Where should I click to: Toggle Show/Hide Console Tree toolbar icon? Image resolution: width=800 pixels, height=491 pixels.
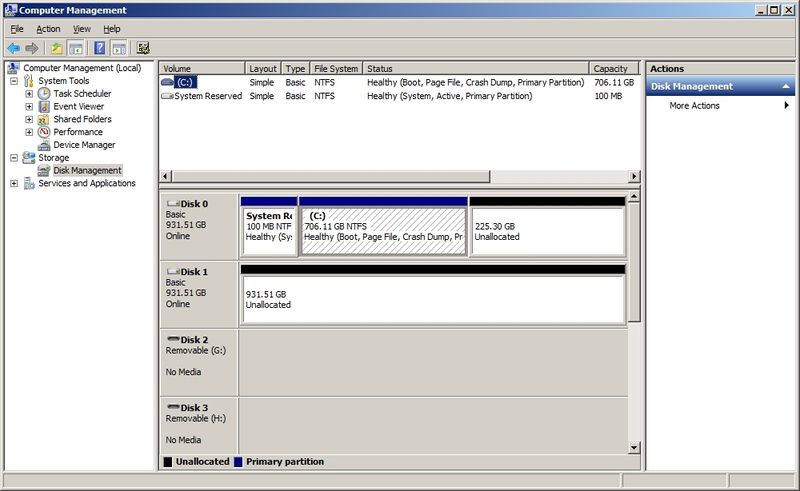pyautogui.click(x=76, y=48)
